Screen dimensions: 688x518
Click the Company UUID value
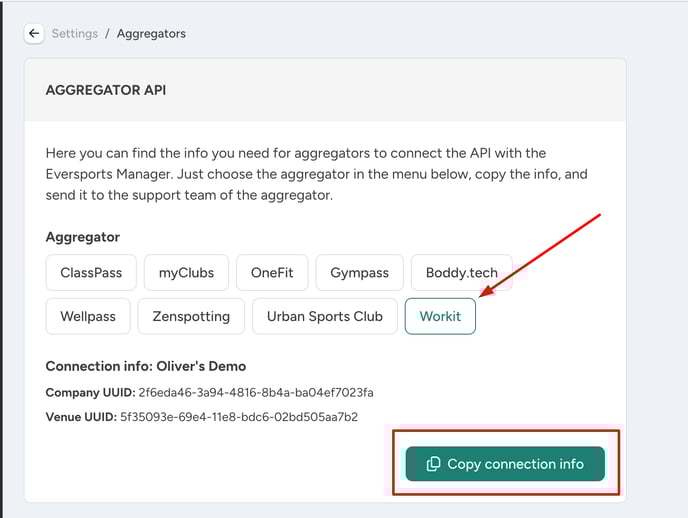256,392
